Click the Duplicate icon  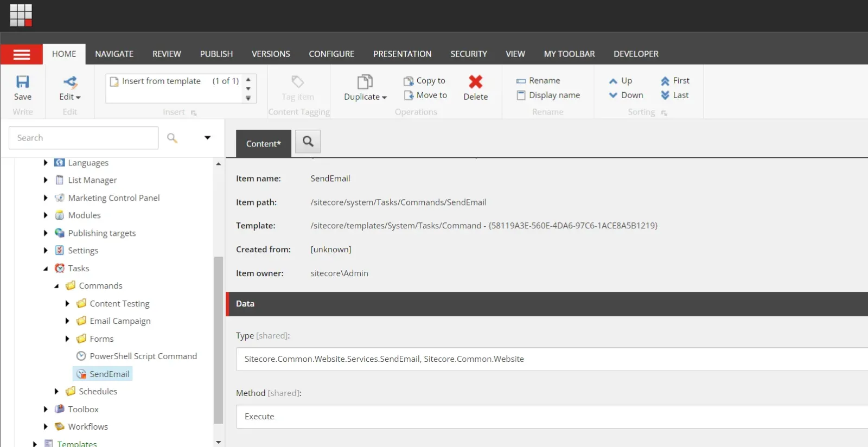point(365,82)
